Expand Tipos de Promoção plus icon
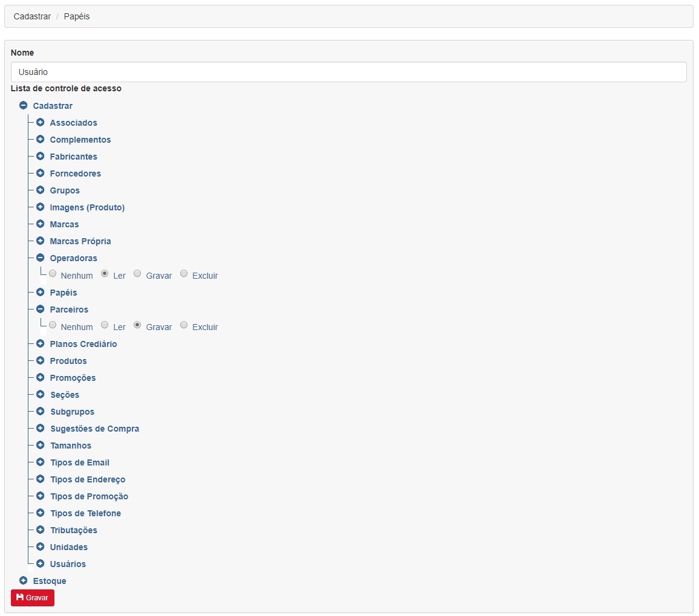Viewport: 699px width, 616px height. [40, 496]
